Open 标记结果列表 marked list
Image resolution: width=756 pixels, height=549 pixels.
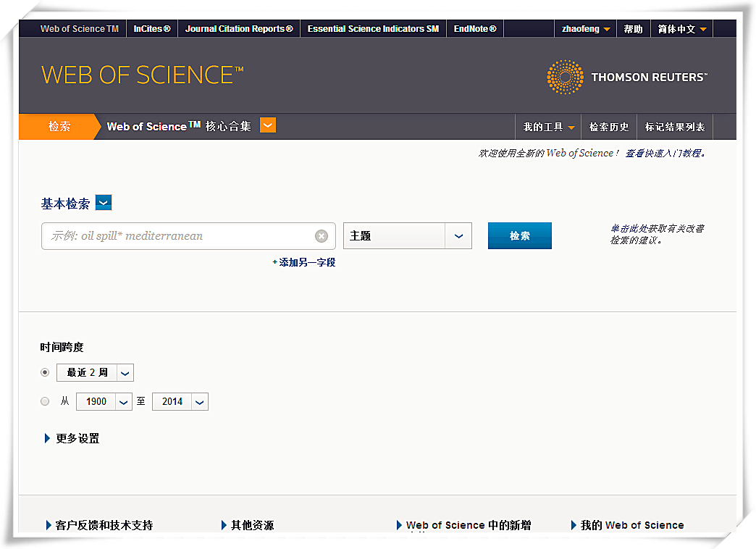point(674,127)
